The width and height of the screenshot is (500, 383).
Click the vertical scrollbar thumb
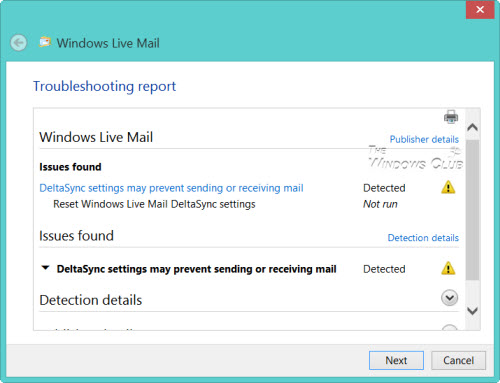472,210
